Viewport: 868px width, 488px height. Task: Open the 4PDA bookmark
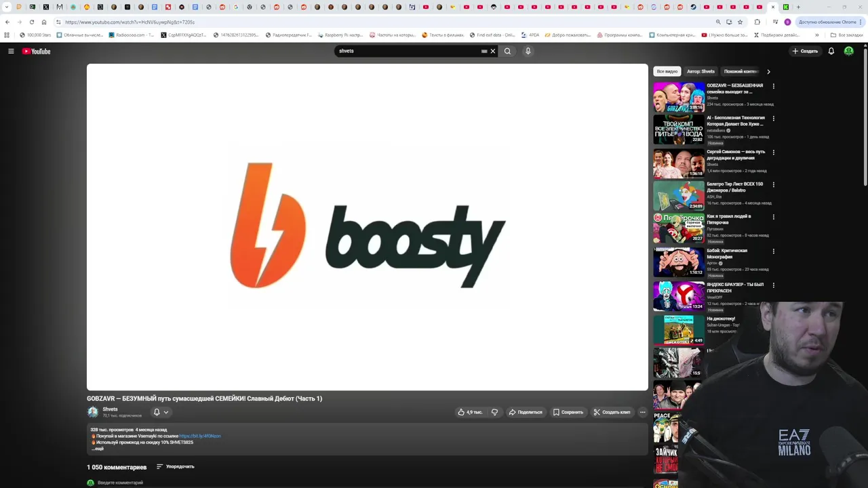coord(530,35)
